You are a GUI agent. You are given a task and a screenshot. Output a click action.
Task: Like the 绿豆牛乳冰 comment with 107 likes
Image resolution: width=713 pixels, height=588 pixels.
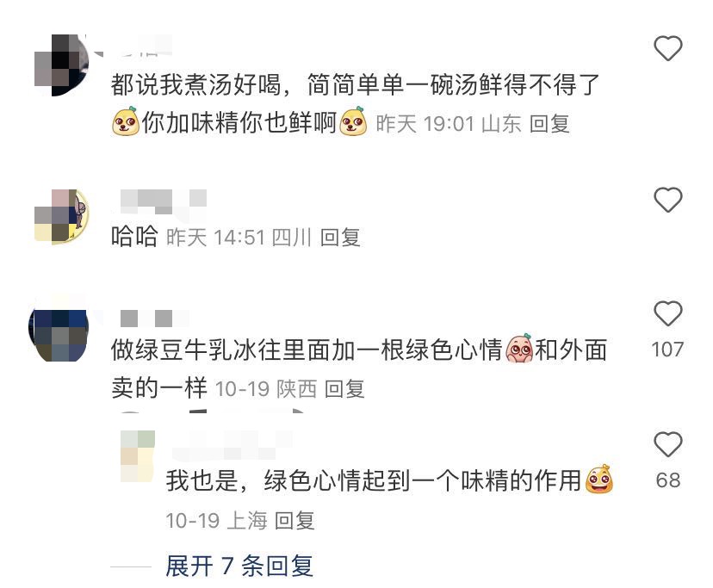667,313
